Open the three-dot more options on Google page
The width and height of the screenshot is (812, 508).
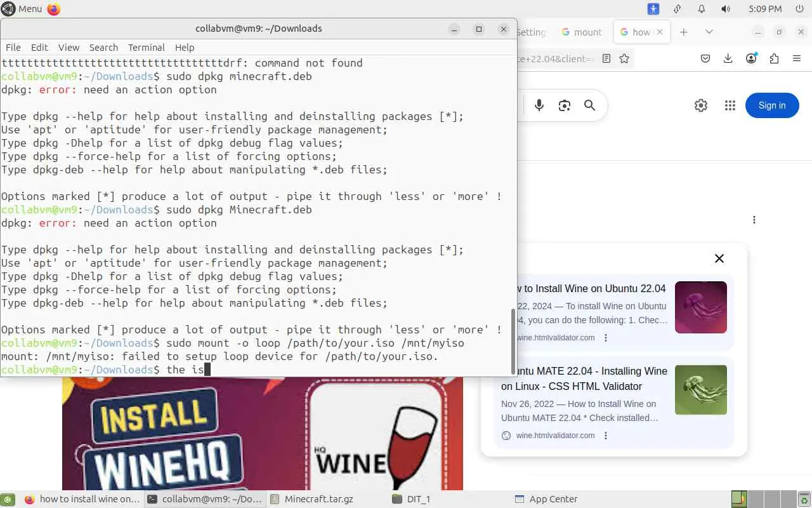[754, 220]
